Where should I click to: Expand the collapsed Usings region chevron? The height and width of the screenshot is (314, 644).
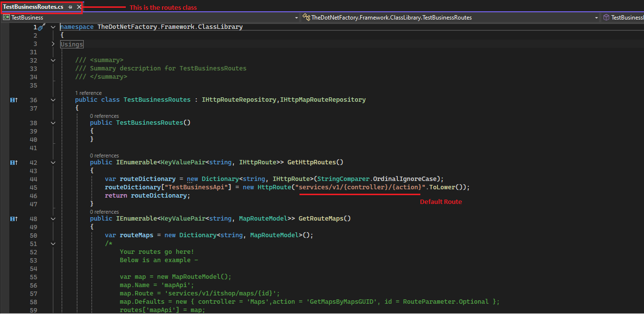53,44
